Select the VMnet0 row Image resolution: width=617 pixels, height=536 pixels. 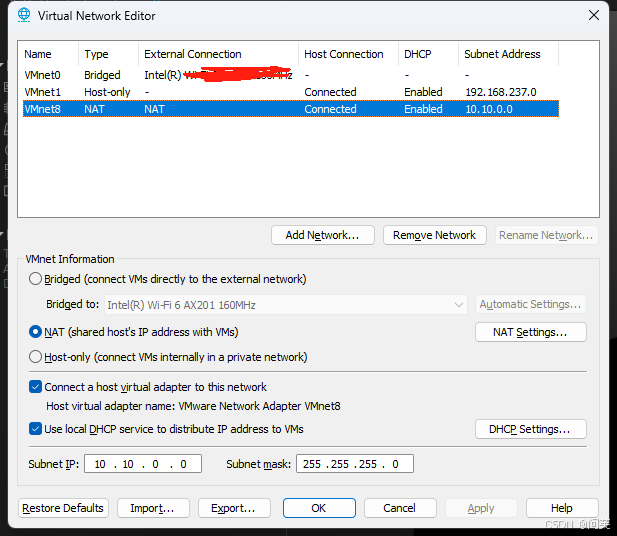coord(291,75)
